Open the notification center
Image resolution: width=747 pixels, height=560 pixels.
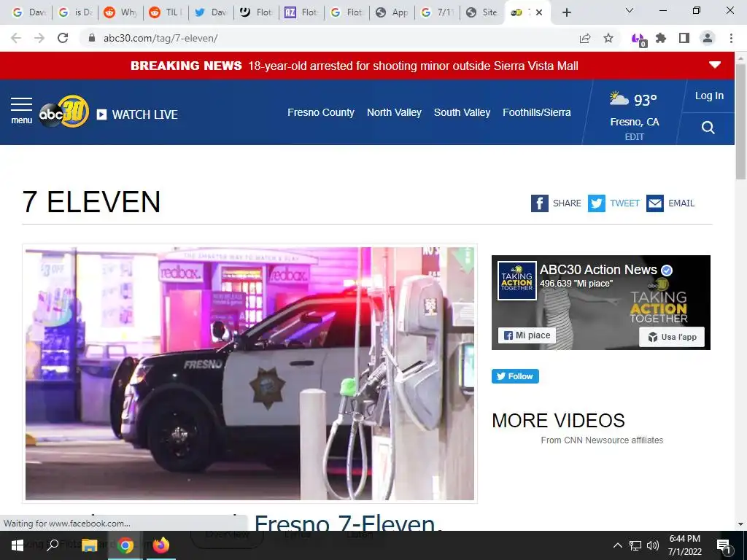(724, 545)
